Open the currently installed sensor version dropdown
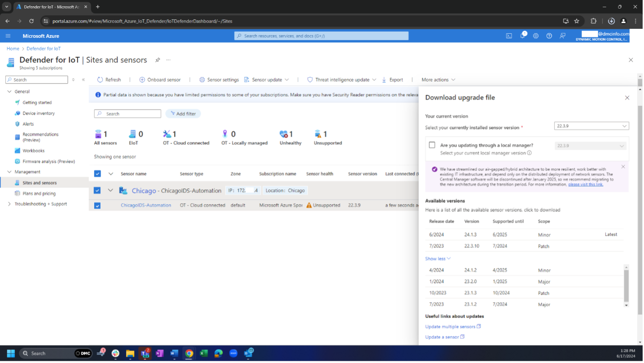644x363 pixels. click(591, 126)
